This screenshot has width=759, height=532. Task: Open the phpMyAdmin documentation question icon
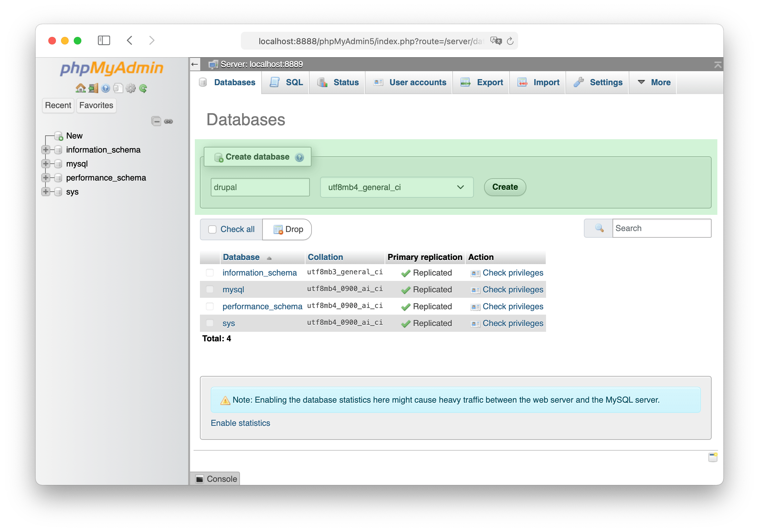(x=106, y=88)
